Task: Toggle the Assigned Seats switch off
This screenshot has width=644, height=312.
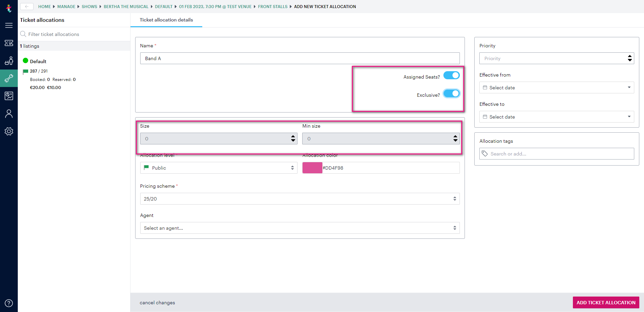Action: click(451, 75)
